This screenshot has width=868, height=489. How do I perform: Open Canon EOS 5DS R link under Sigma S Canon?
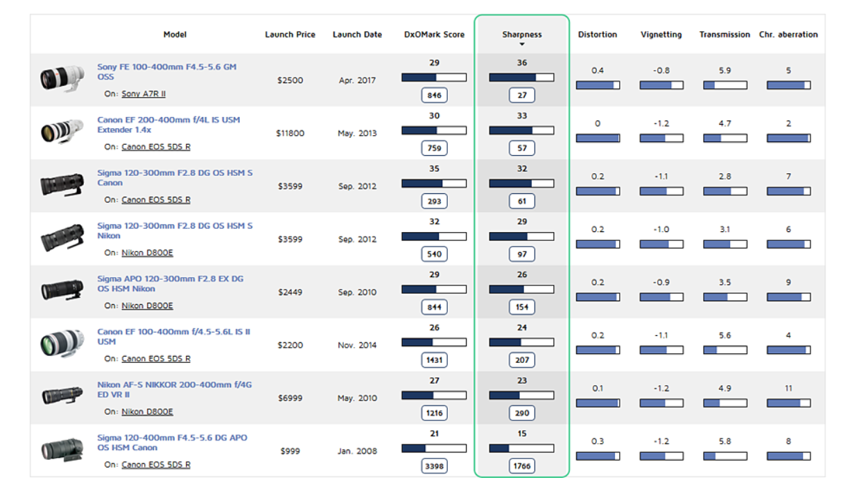156,199
